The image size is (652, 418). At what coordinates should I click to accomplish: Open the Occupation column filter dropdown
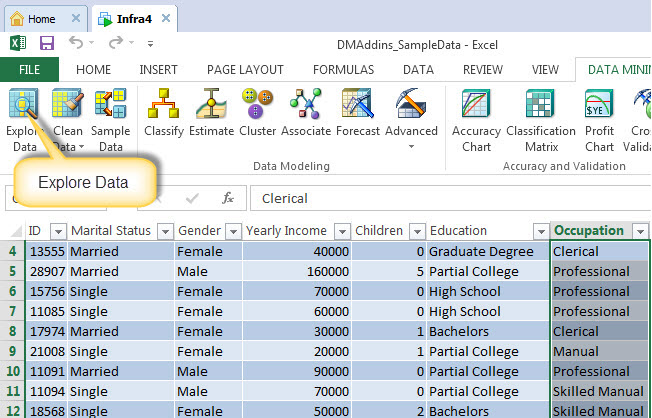(640, 231)
